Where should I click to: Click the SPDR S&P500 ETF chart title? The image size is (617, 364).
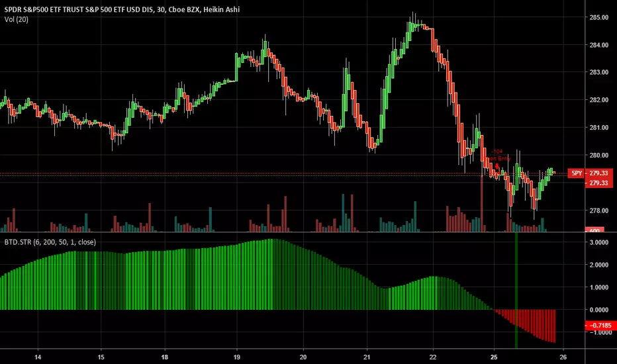coord(122,9)
